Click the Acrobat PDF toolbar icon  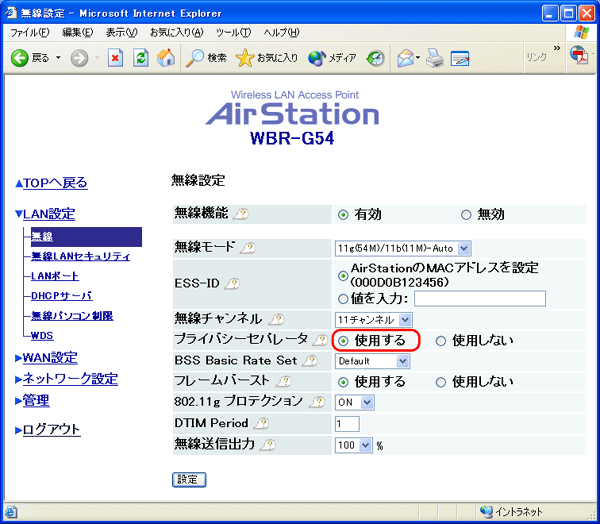[x=579, y=55]
